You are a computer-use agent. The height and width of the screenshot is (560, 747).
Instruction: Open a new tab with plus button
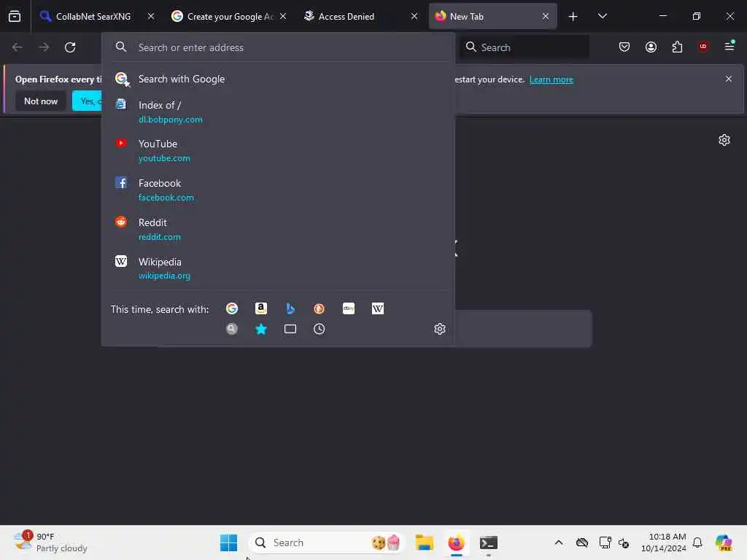(573, 17)
